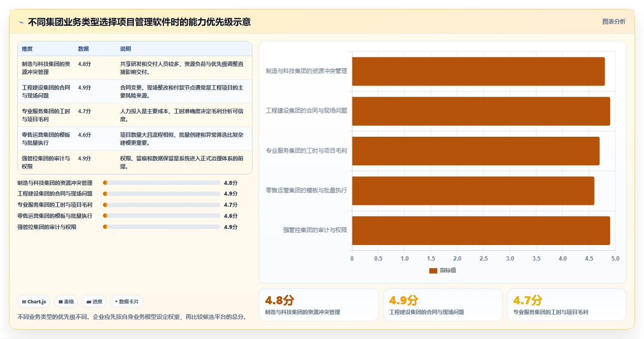Select the 表格 tag

coord(66,302)
